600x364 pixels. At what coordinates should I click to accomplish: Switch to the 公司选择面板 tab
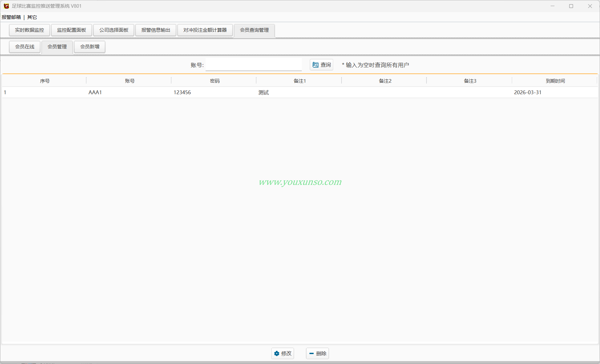114,30
